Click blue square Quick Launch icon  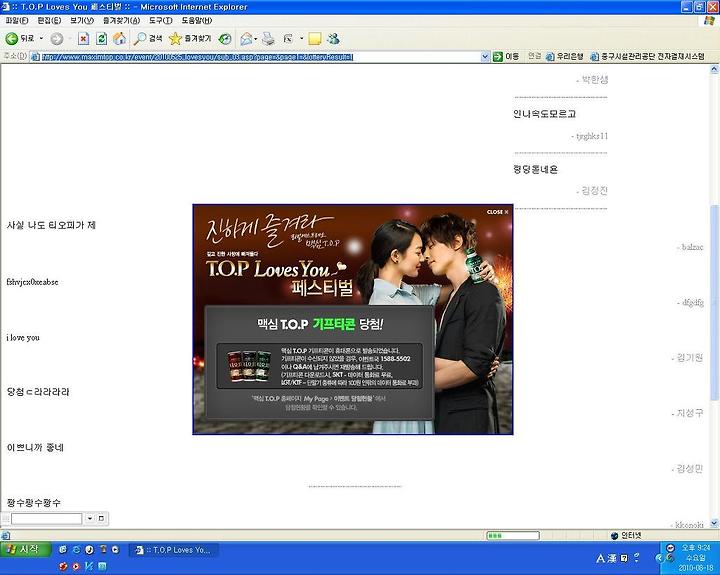click(102, 566)
